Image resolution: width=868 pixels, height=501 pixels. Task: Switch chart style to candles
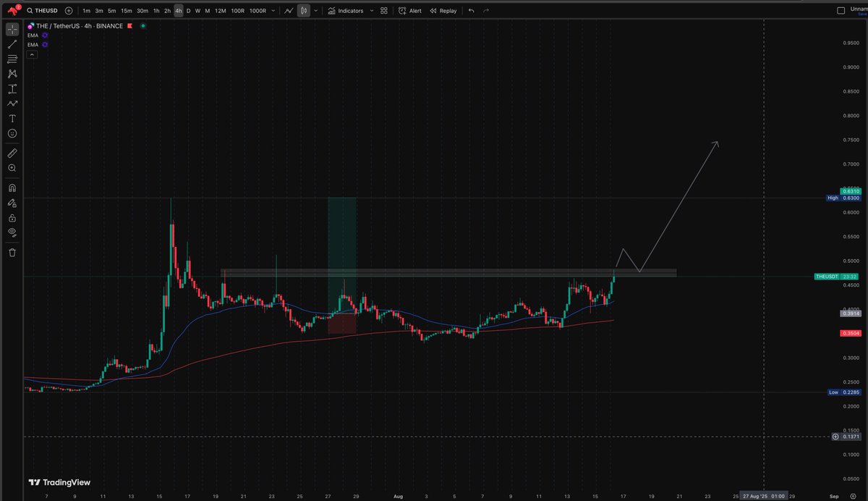305,11
